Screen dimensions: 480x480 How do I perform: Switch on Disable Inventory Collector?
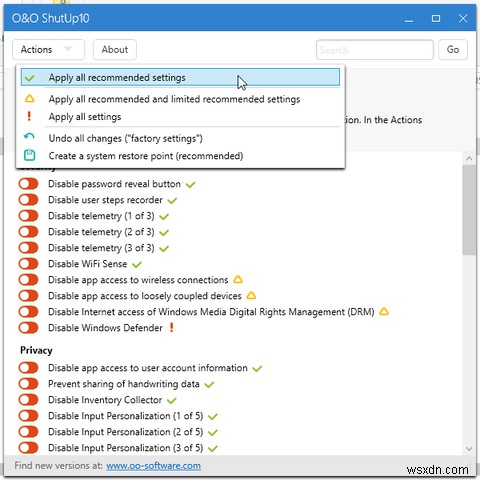[28, 400]
